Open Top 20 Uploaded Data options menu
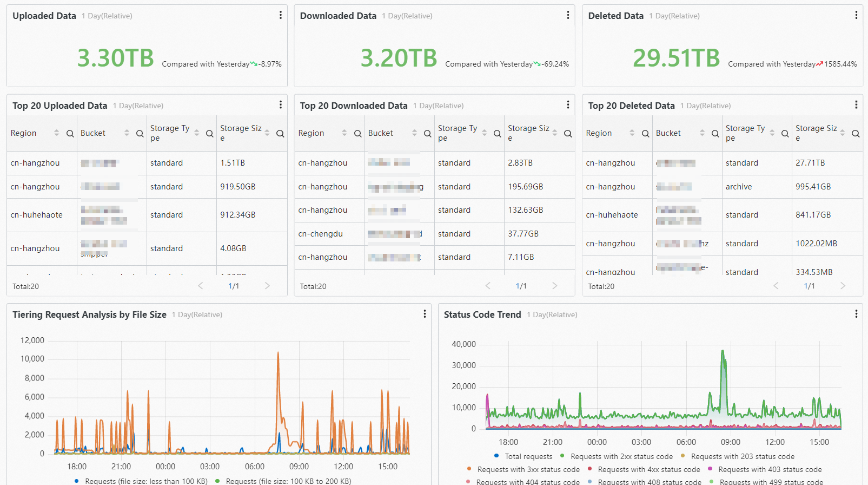This screenshot has height=485, width=868. 280,105
